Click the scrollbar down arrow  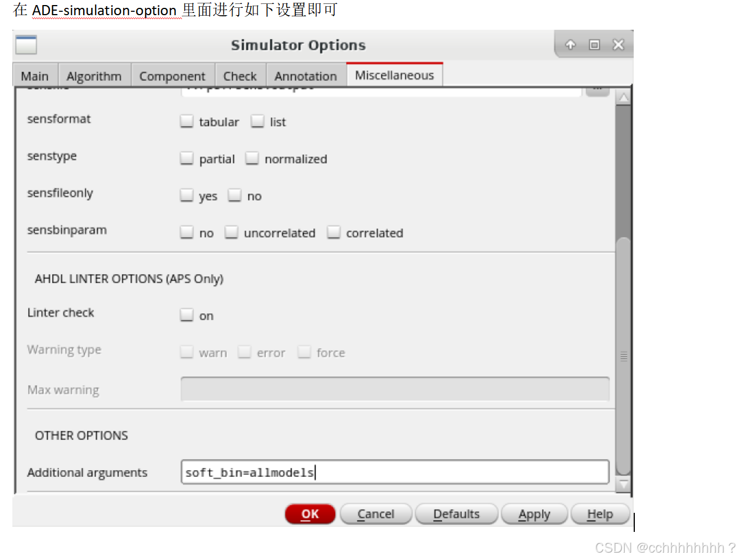(623, 484)
